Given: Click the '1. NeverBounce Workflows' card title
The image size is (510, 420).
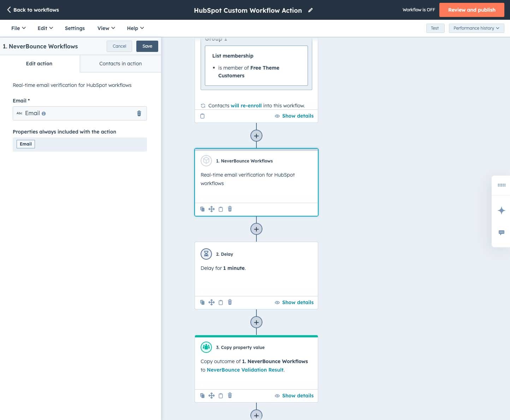Looking at the screenshot, I should tap(244, 161).
